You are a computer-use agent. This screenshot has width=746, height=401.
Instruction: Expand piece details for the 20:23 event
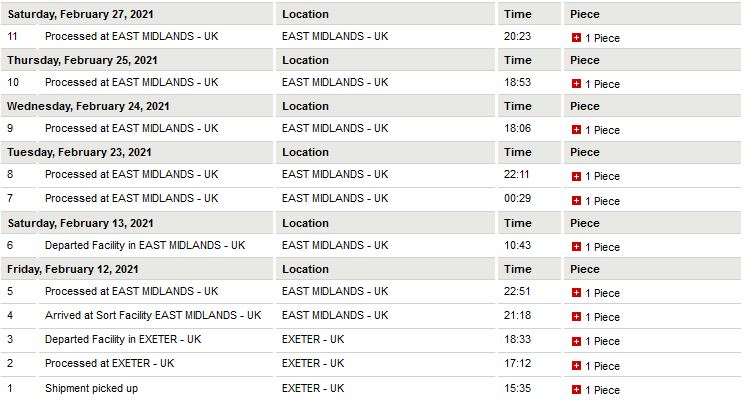[576, 38]
